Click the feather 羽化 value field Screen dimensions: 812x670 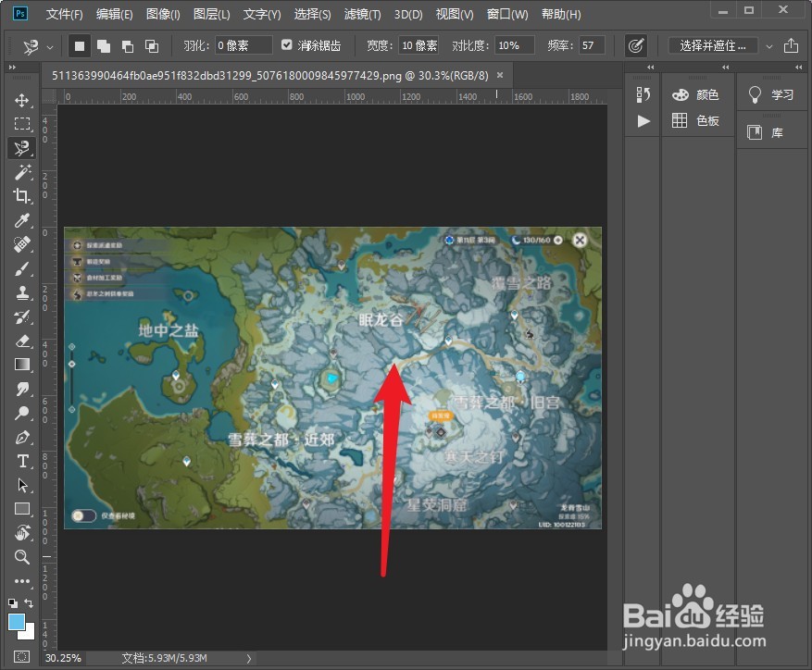pyautogui.click(x=244, y=45)
